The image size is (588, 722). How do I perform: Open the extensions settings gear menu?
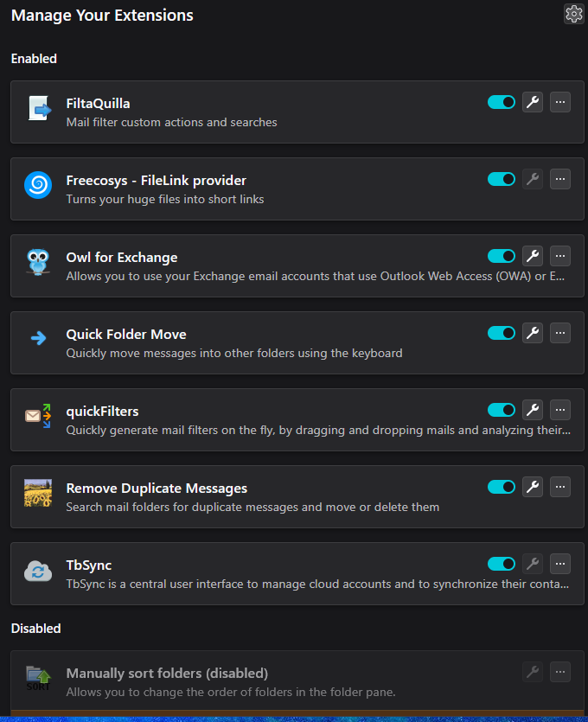pyautogui.click(x=574, y=14)
